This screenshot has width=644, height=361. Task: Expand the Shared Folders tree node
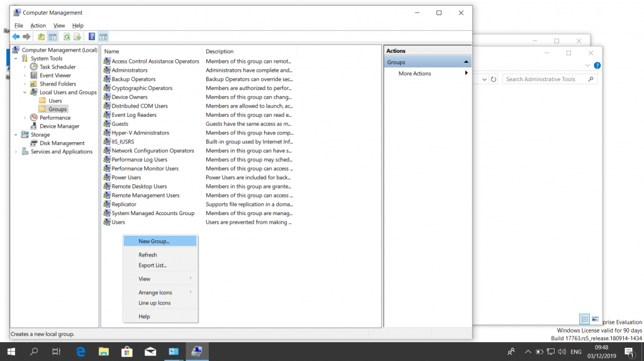[x=25, y=84]
